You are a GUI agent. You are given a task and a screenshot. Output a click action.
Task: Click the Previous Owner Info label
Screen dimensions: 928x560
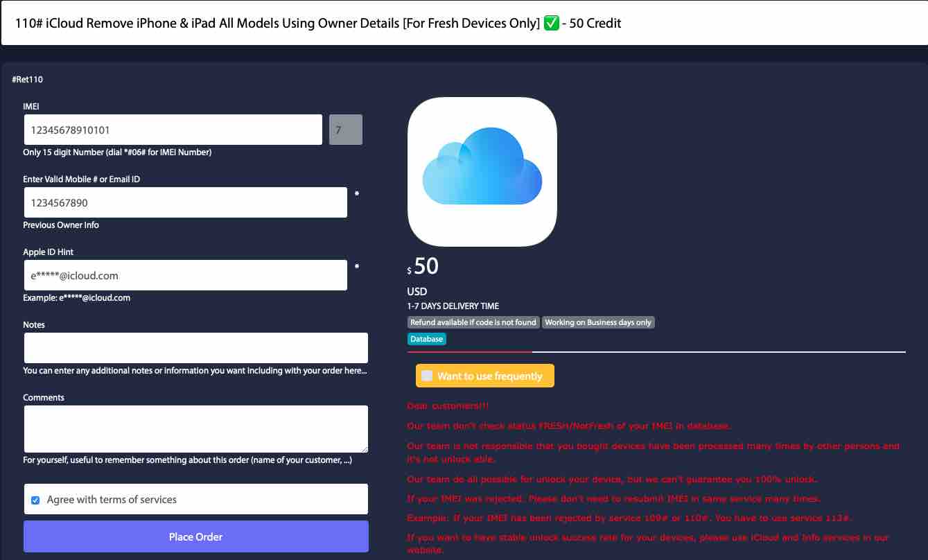(61, 225)
